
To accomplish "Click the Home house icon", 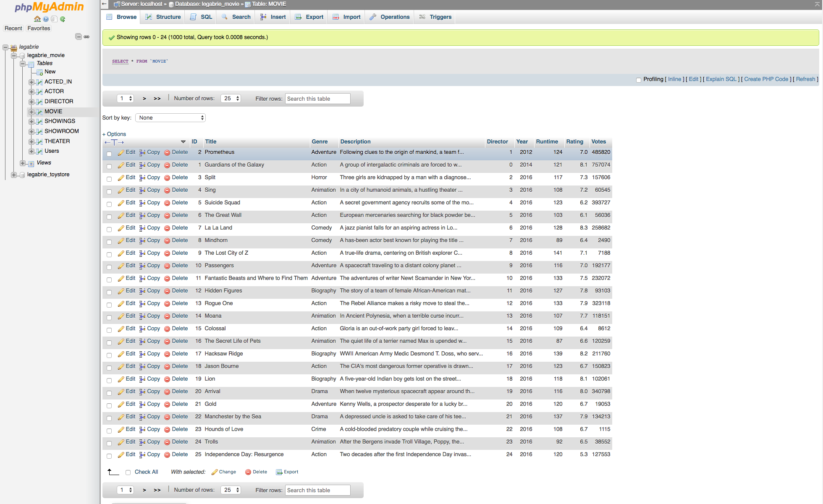I will coord(37,19).
